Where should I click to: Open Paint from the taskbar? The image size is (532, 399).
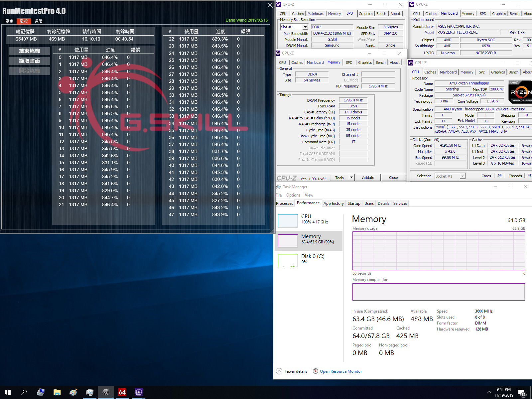point(73,392)
